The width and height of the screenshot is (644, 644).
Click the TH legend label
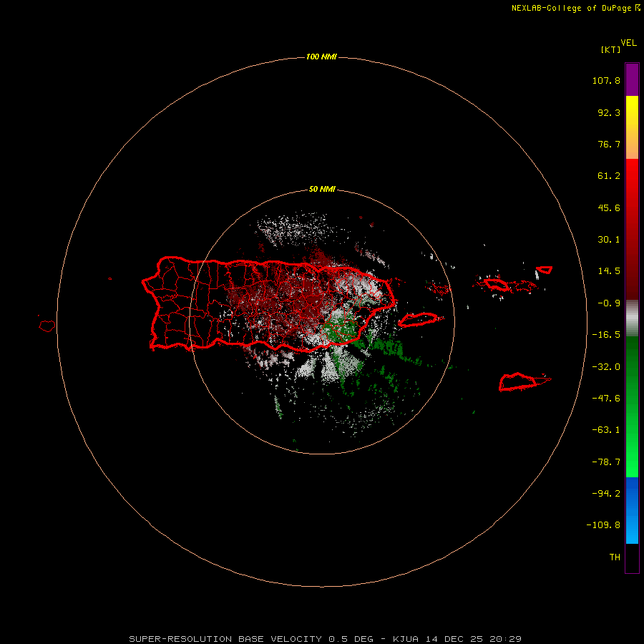615,557
